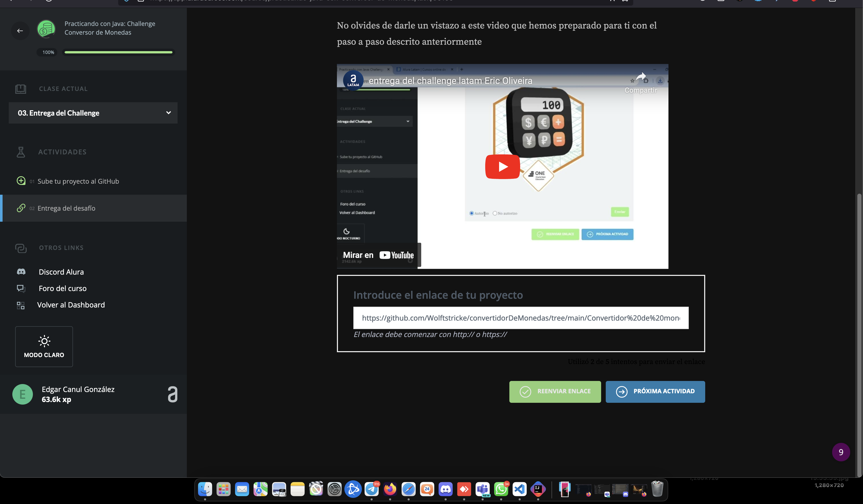Click the Alura 'a' logo near username
Screen dimensions: 863x504
pos(173,394)
